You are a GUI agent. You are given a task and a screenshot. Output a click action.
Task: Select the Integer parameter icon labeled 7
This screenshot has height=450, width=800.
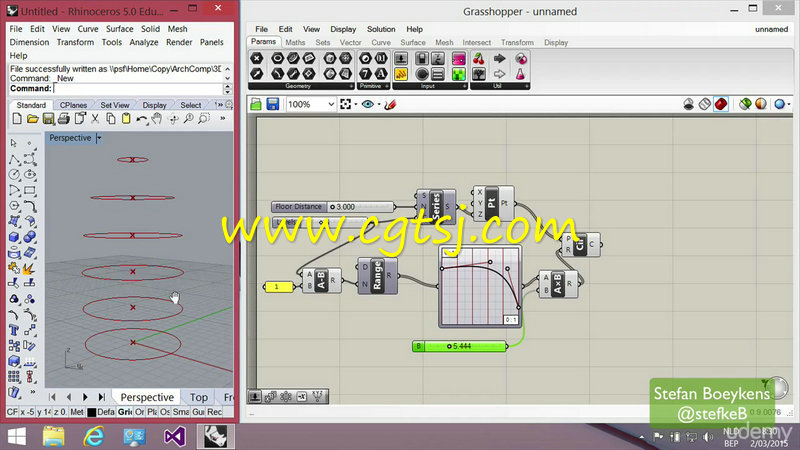click(x=365, y=74)
